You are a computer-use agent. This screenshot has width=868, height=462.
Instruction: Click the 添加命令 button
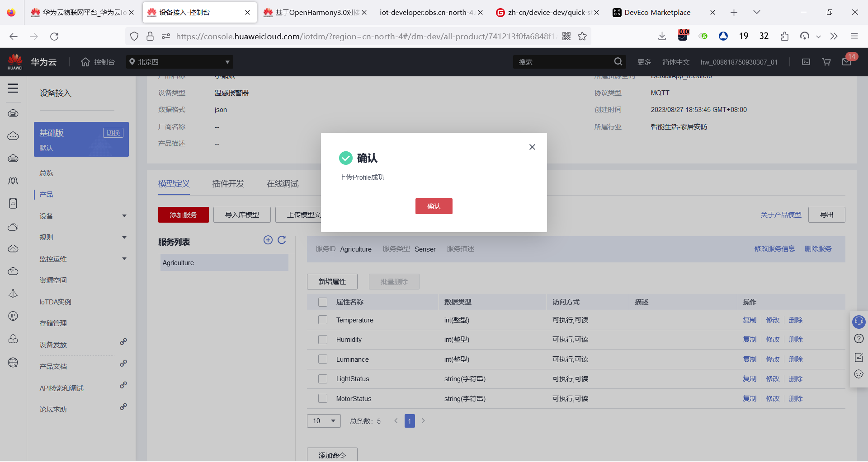coord(332,455)
